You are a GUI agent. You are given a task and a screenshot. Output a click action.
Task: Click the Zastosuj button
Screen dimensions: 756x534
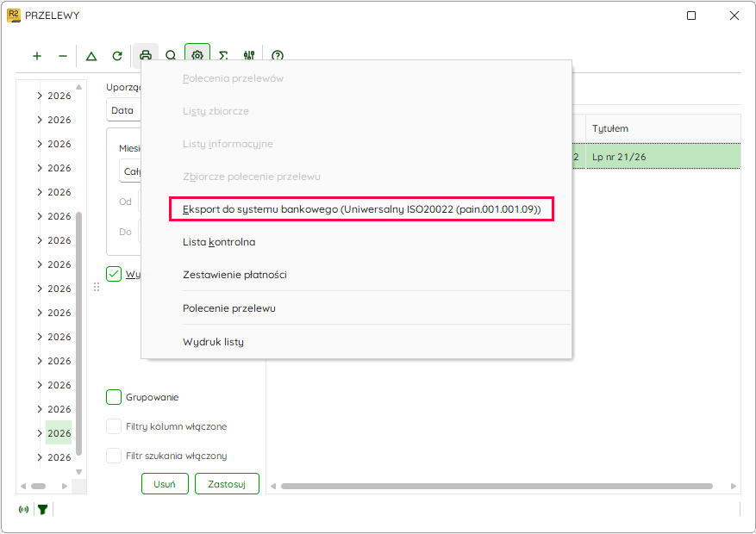227,484
